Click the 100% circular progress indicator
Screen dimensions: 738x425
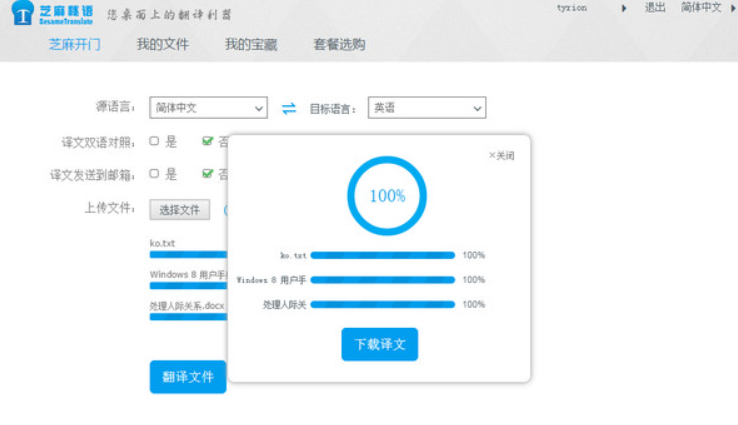[387, 196]
